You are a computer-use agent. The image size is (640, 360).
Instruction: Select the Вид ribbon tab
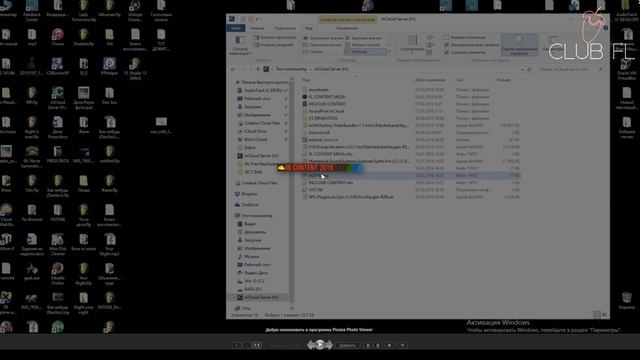pyautogui.click(x=309, y=28)
